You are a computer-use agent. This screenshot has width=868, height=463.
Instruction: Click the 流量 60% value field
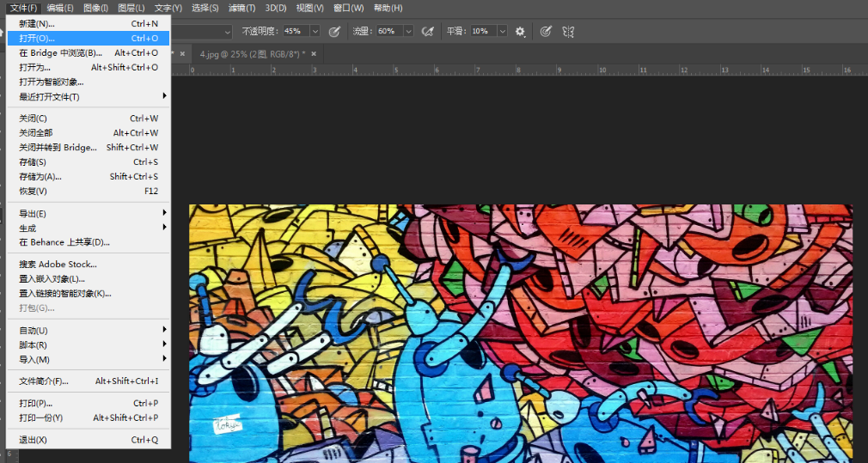tap(389, 32)
